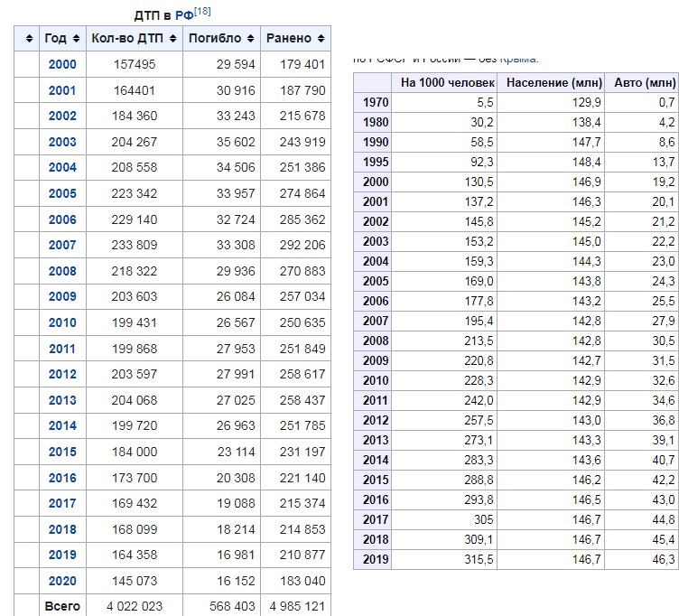Click sort arrows in the first empty column
The width and height of the screenshot is (688, 616).
pos(30,39)
